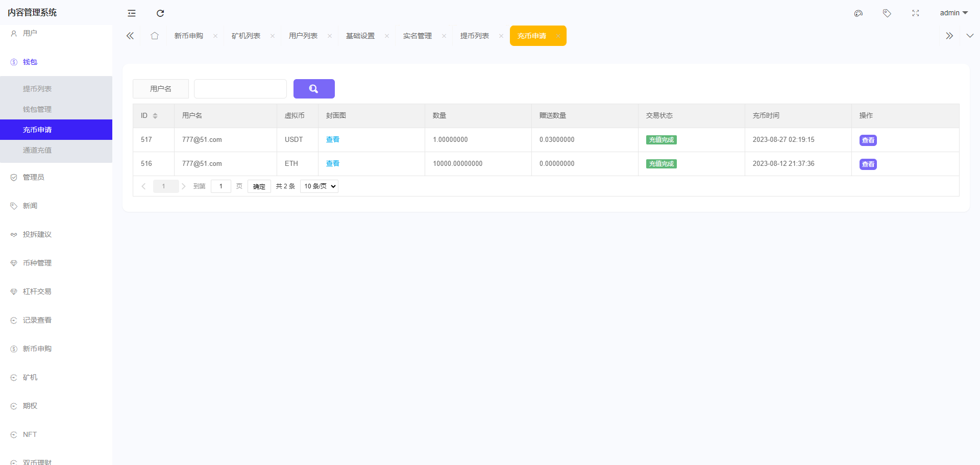
Task: Click the 用户名 search input field
Action: pos(240,88)
